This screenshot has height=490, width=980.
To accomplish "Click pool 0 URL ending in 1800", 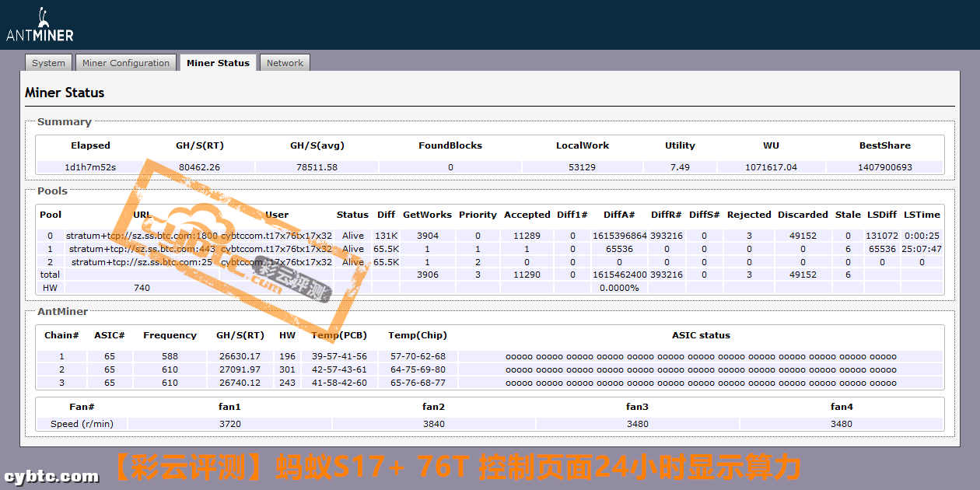I will point(142,236).
